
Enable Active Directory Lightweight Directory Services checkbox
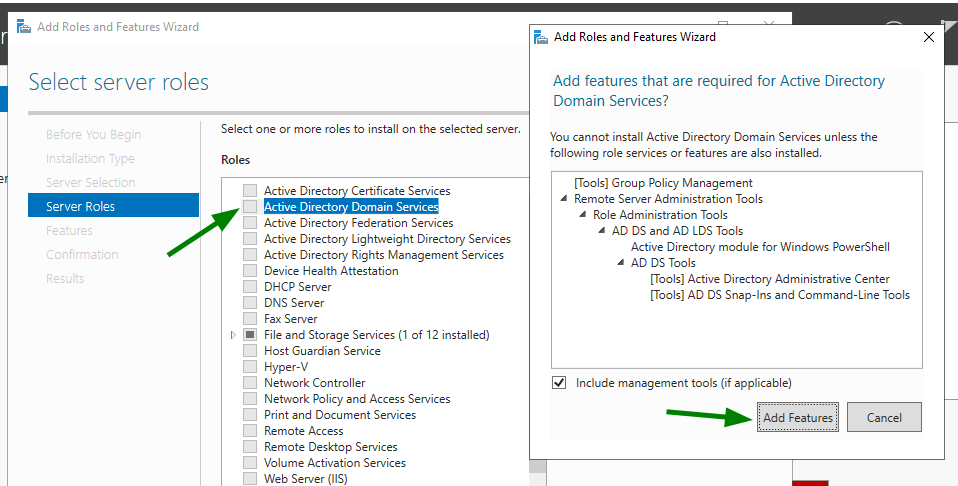[250, 238]
